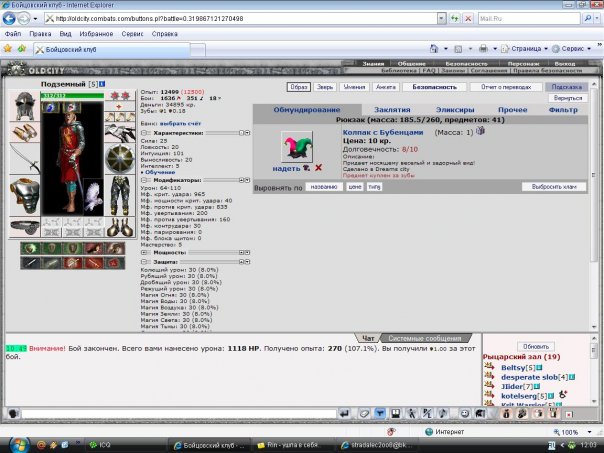Viewport: 604px width, 453px height.
Task: Click the inventory pane vertical scrollbar
Action: coord(594,206)
